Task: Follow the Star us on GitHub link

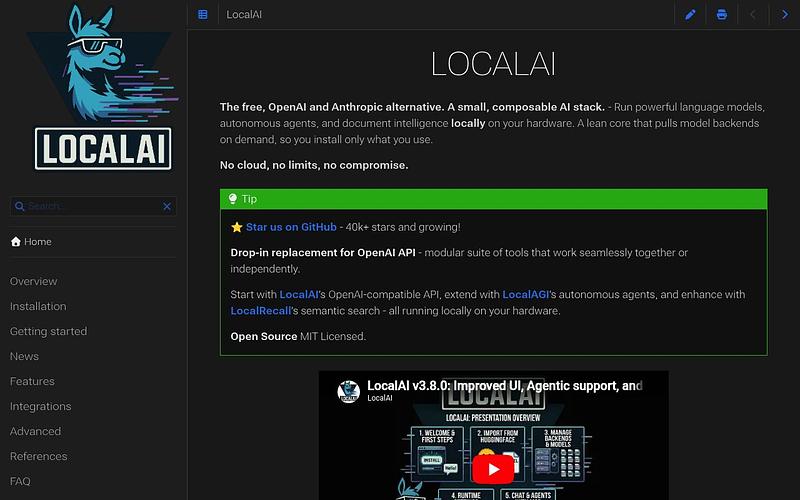Action: (x=291, y=227)
